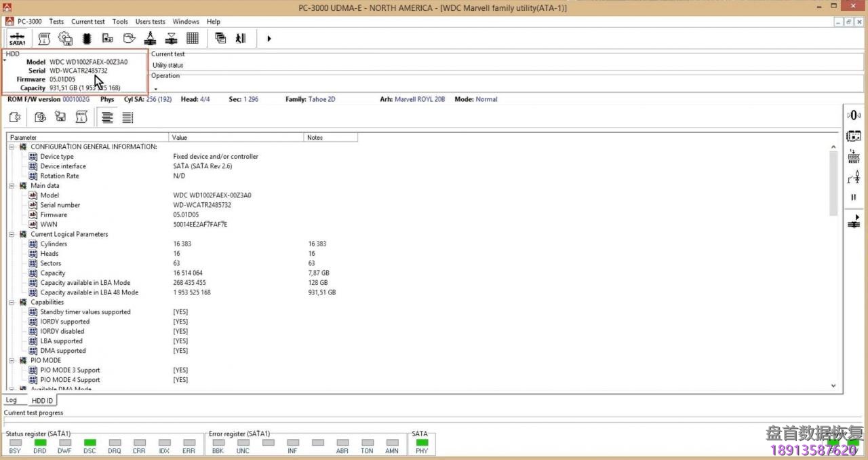Select the SATA1 port icon
The height and width of the screenshot is (460, 868).
17,38
